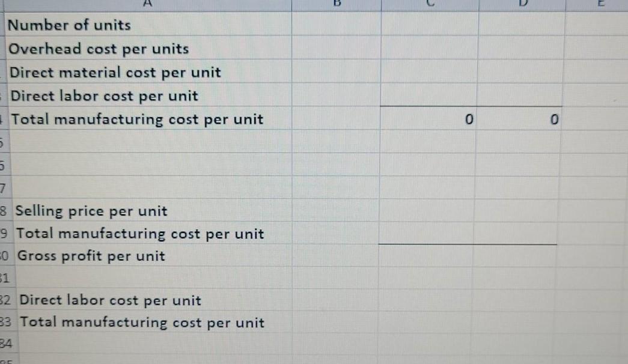
Task: Select column A header
Action: 147,4
